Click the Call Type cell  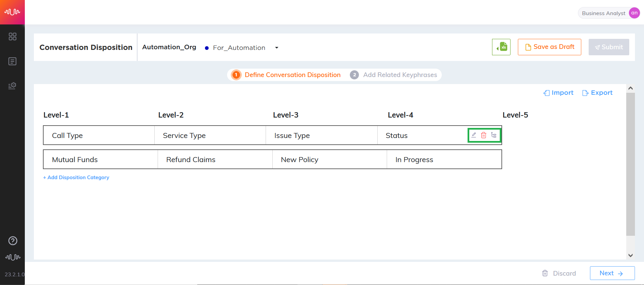click(x=99, y=135)
